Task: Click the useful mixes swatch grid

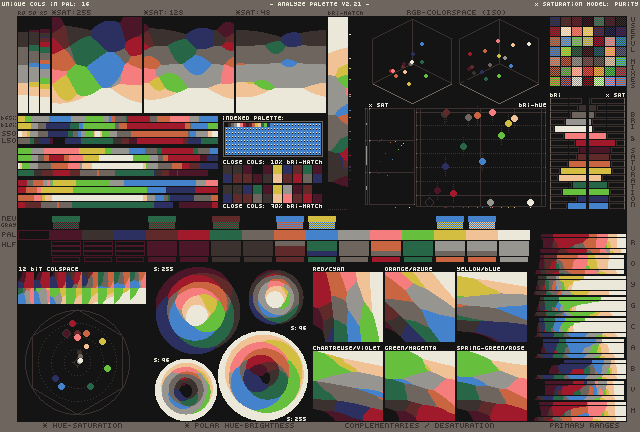Action: click(588, 51)
